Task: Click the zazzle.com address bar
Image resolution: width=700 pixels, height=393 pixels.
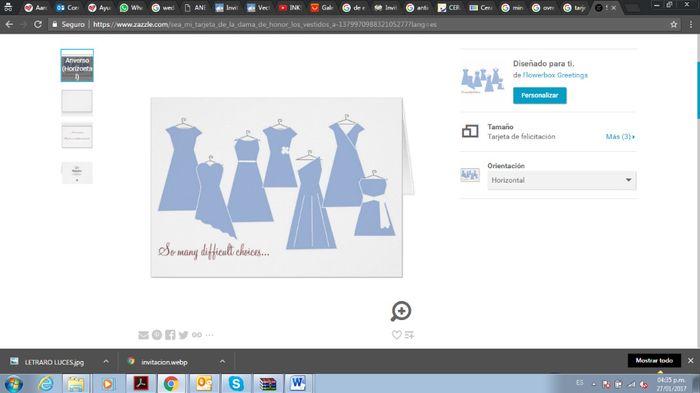Action: point(265,25)
